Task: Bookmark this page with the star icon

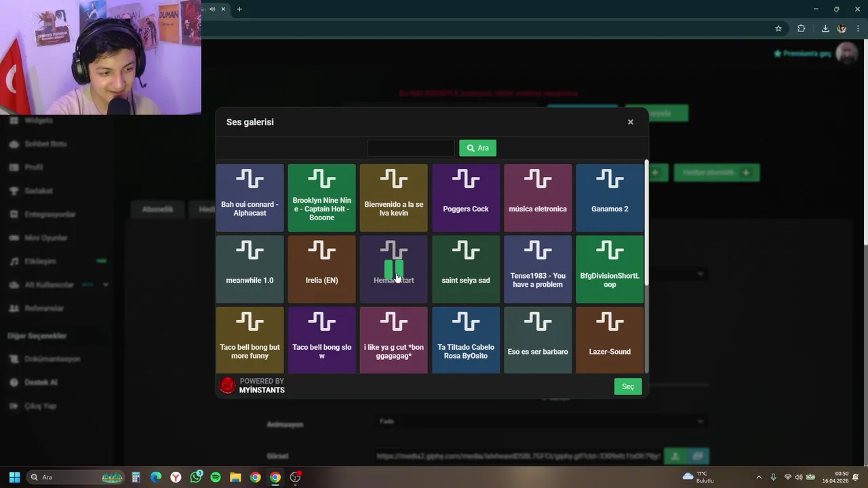Action: tap(778, 28)
